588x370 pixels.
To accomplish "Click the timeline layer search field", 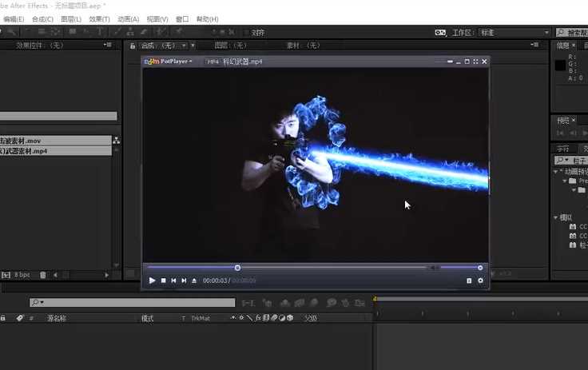I will pyautogui.click(x=133, y=302).
